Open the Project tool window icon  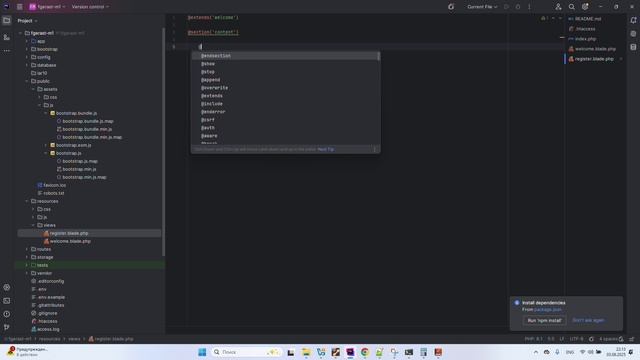point(7,20)
